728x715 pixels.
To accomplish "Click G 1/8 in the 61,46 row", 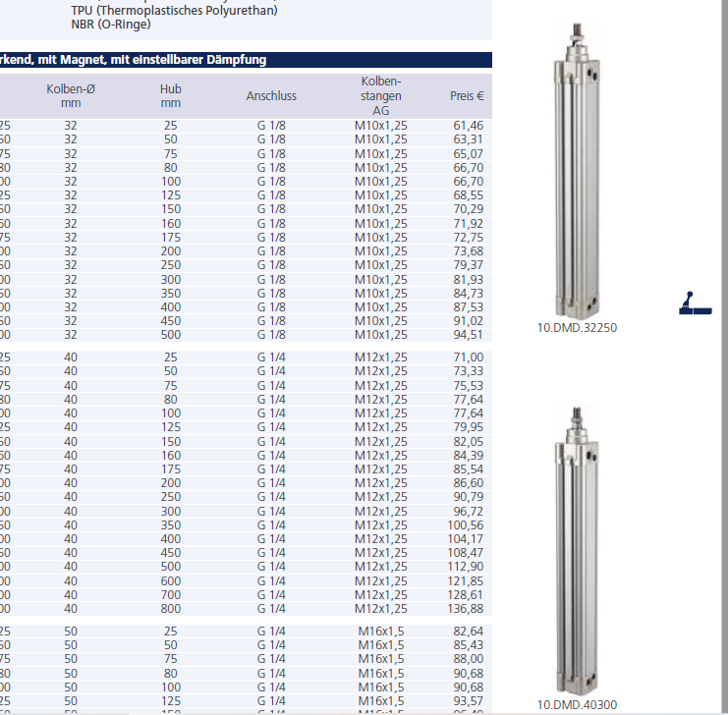I will [271, 126].
